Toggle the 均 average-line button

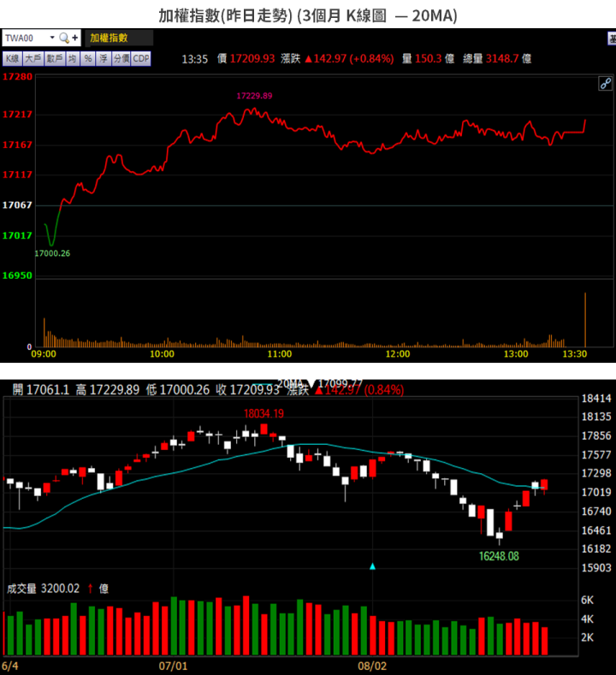(73, 58)
